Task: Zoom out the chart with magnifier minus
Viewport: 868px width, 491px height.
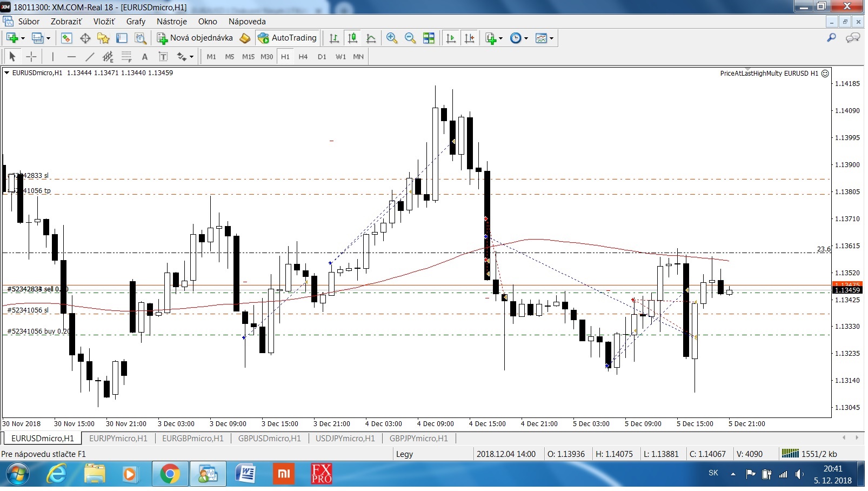Action: 410,38
